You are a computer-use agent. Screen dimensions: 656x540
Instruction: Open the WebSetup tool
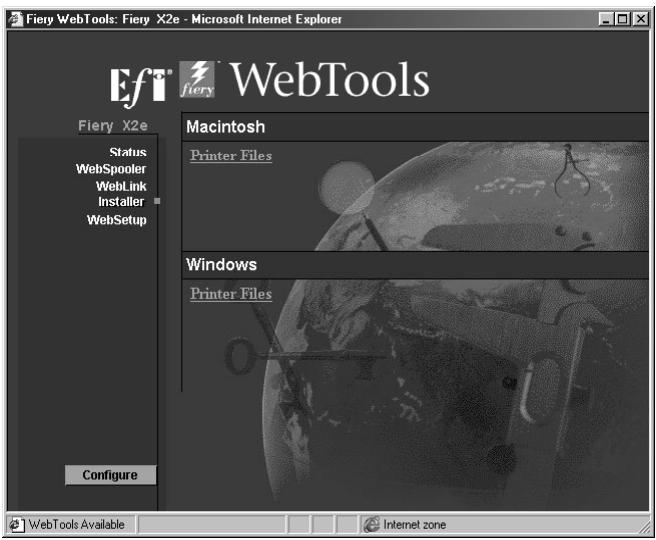click(x=117, y=220)
